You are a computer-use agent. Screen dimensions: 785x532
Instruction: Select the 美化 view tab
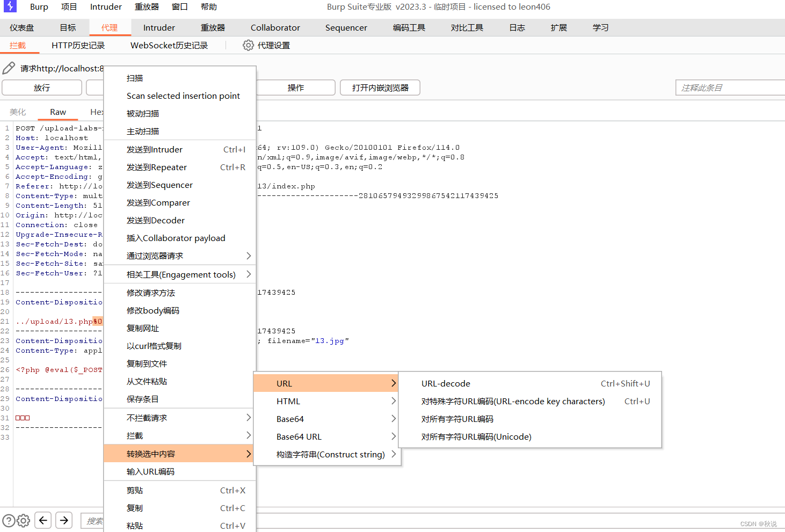18,112
